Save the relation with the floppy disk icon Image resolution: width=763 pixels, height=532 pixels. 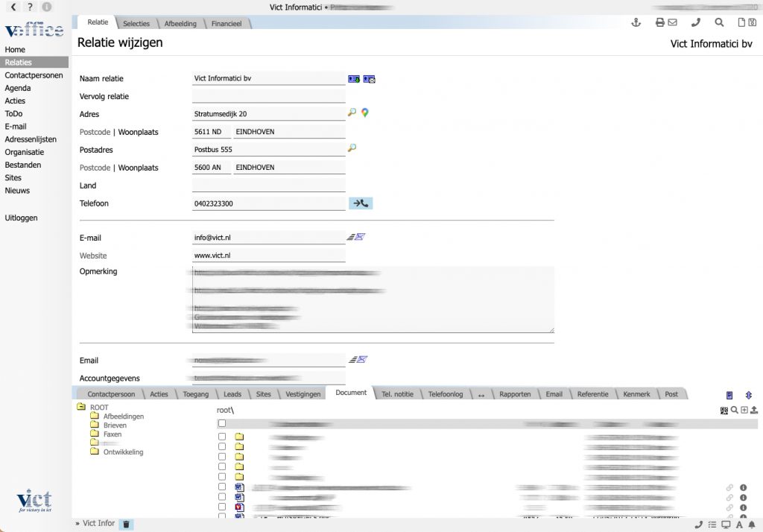coord(753,22)
